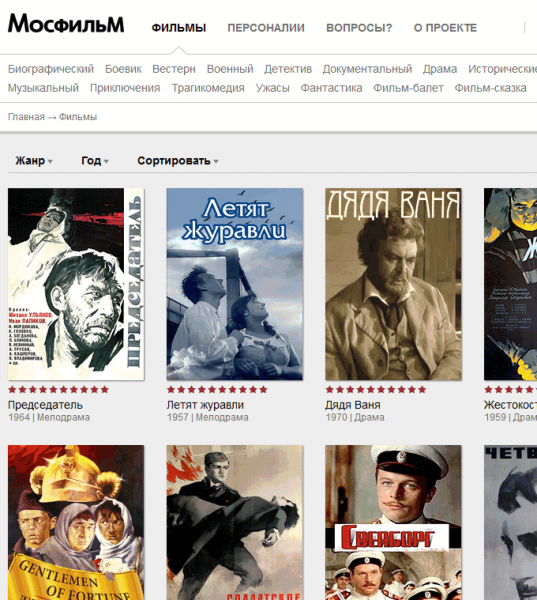Select the Военный genre

230,69
